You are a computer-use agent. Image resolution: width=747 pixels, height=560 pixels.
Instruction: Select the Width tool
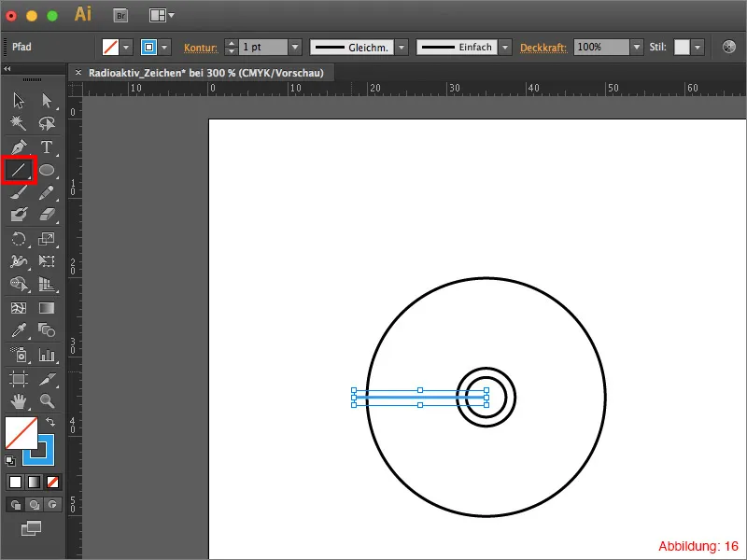click(x=19, y=261)
